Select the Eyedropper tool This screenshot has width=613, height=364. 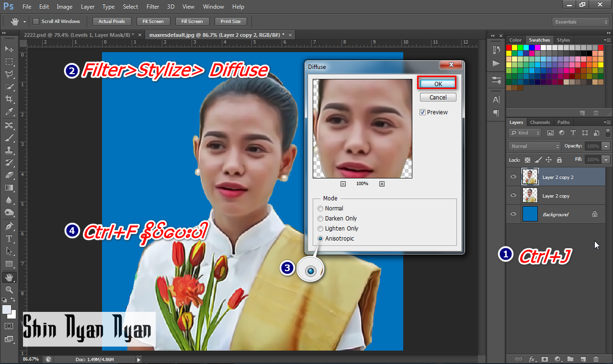(x=9, y=112)
